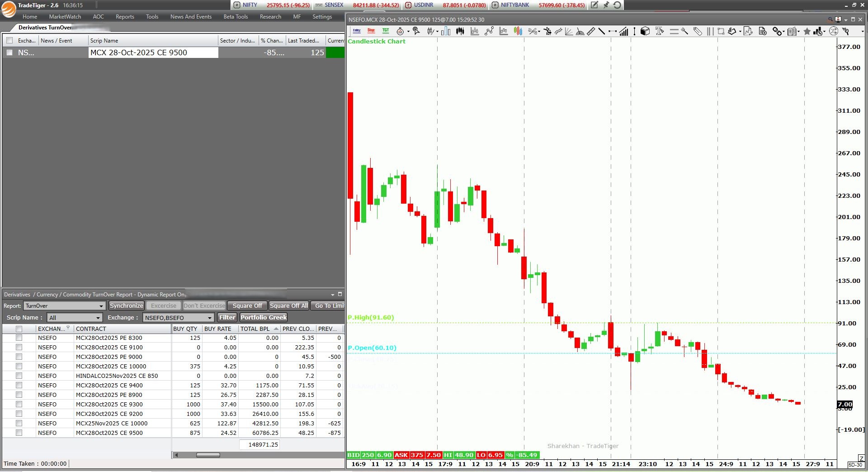Open the Research menu
This screenshot has height=472, width=868.
coord(270,17)
